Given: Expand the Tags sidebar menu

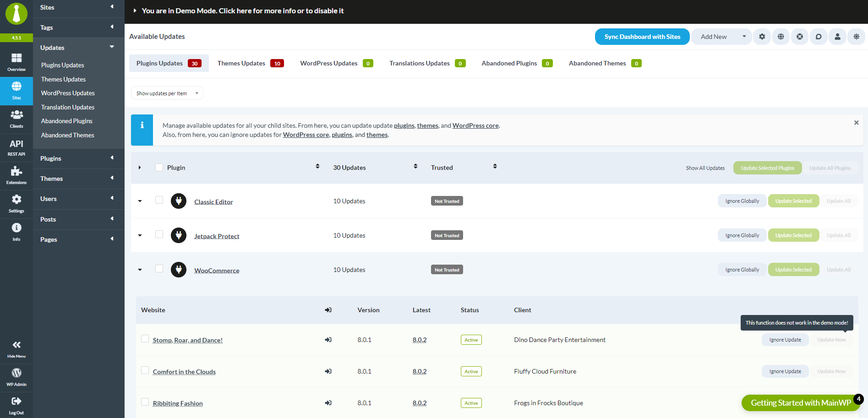Looking at the screenshot, I should pyautogui.click(x=78, y=27).
